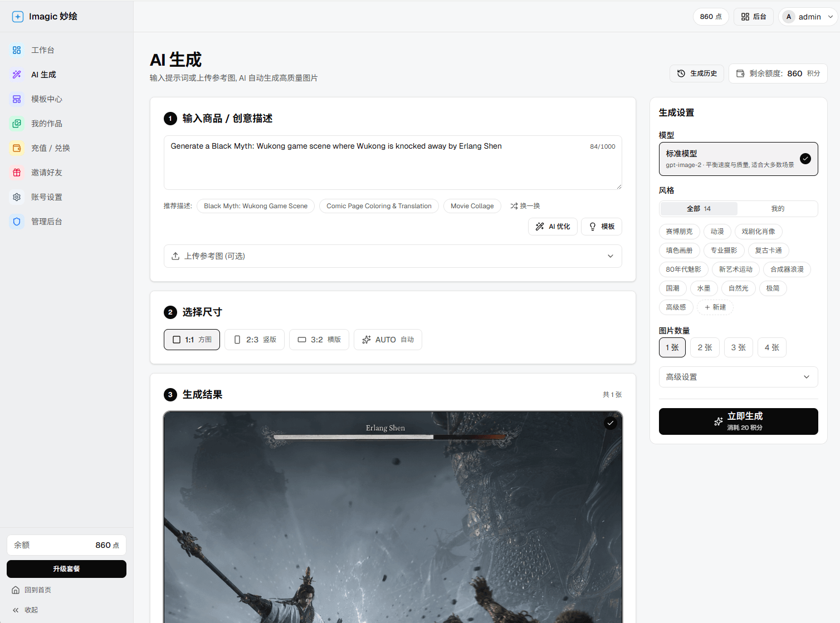The height and width of the screenshot is (623, 840).
Task: Toggle the selection checkmark on generated image
Action: click(x=611, y=423)
